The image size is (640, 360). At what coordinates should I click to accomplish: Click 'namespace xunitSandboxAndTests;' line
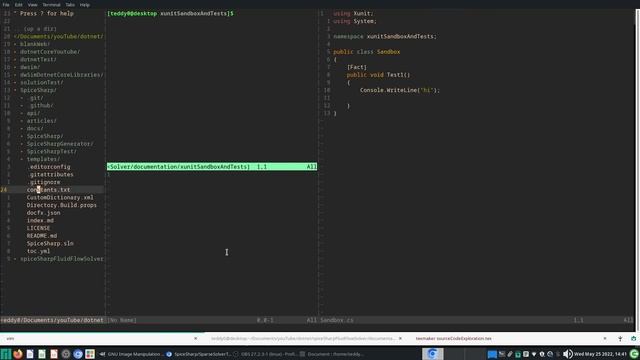coord(385,36)
